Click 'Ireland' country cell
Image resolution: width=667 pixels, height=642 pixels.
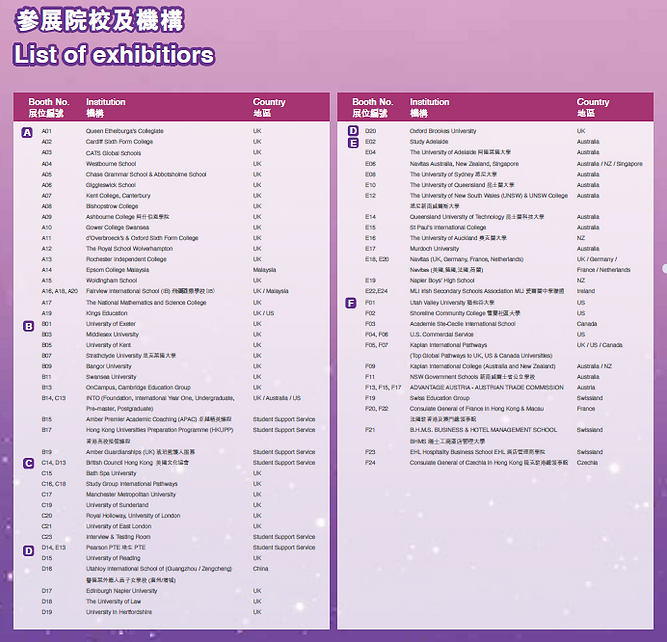click(586, 291)
